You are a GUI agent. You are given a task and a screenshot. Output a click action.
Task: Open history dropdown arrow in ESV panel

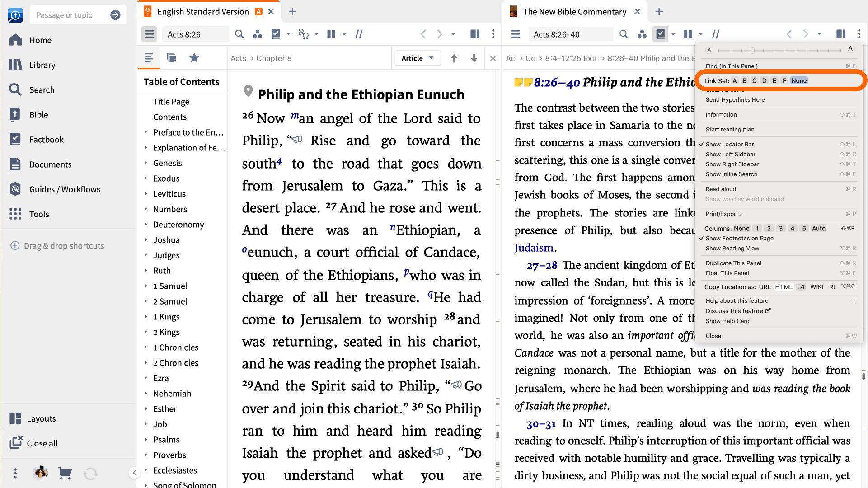click(x=453, y=34)
